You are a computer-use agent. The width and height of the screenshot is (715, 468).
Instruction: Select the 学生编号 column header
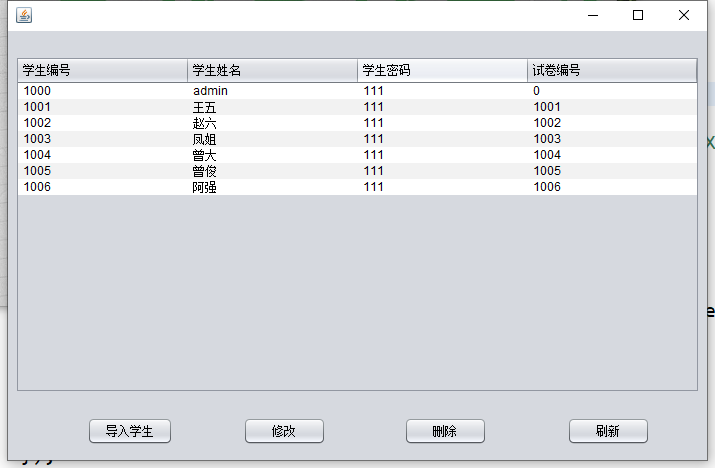point(103,70)
